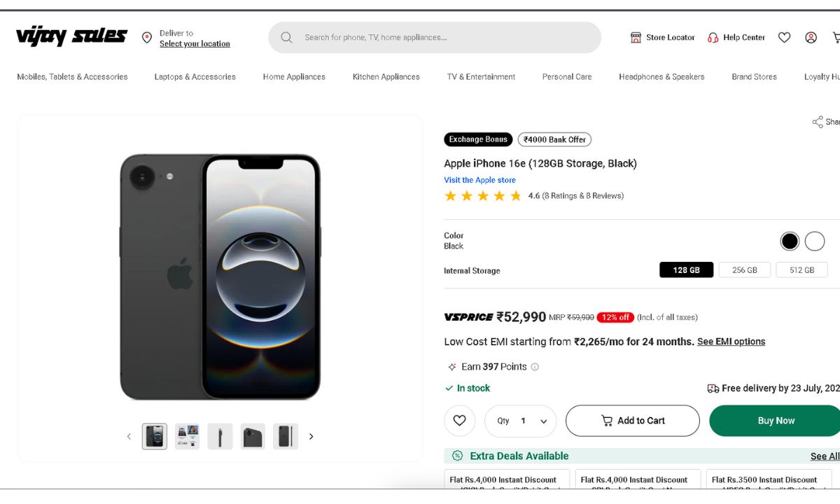The image size is (840, 504).
Task: Click the wishlist heart icon in header
Action: click(784, 38)
